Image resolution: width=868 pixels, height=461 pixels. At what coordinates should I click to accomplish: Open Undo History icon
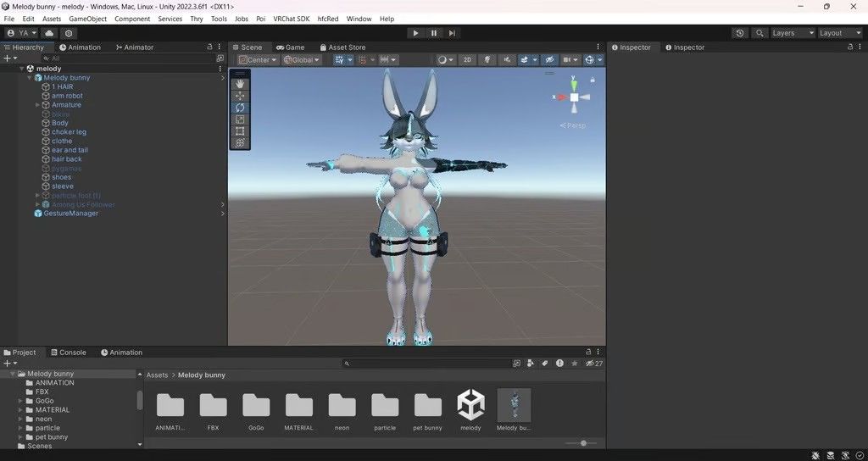click(740, 33)
